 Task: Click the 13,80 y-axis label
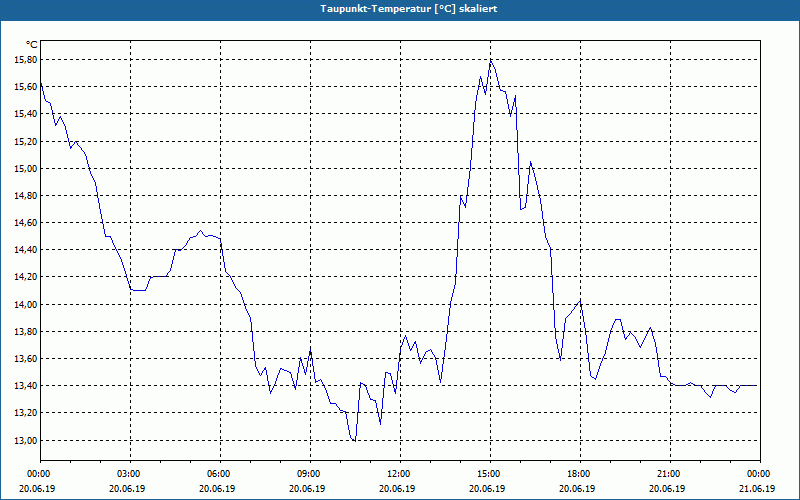(x=27, y=332)
